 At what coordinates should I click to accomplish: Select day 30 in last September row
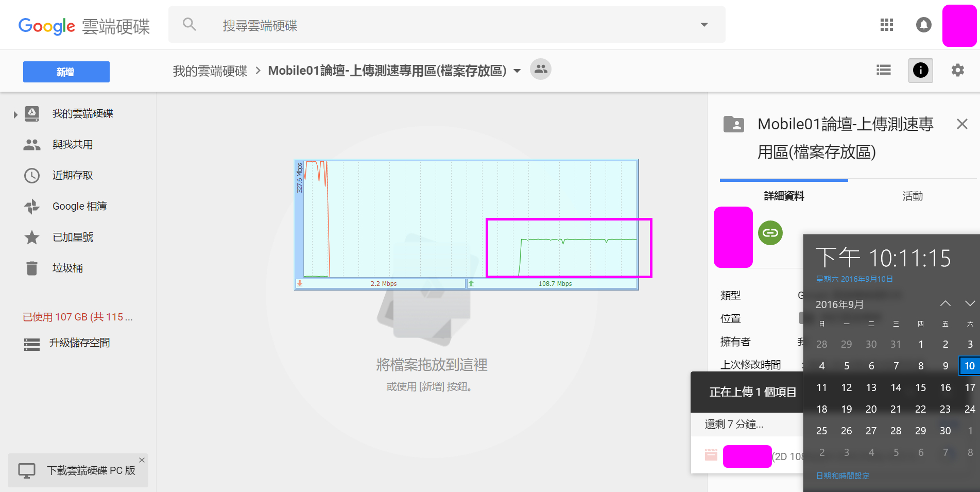point(945,431)
